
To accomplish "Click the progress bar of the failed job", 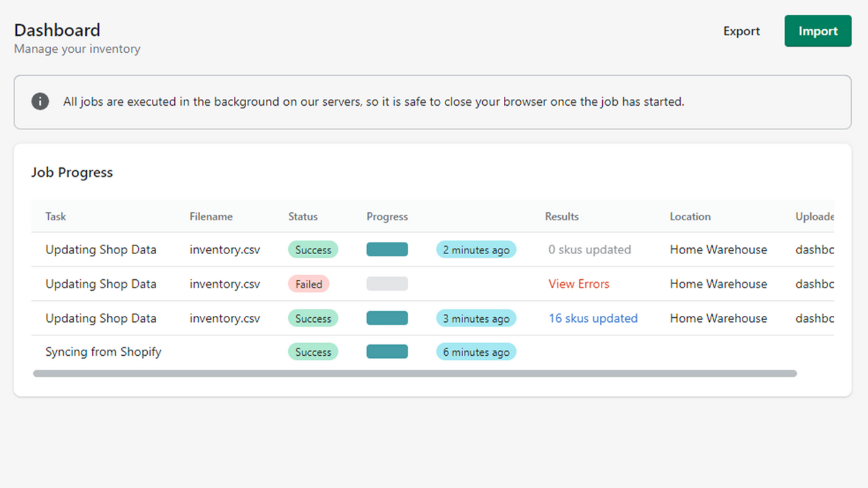I will click(387, 283).
